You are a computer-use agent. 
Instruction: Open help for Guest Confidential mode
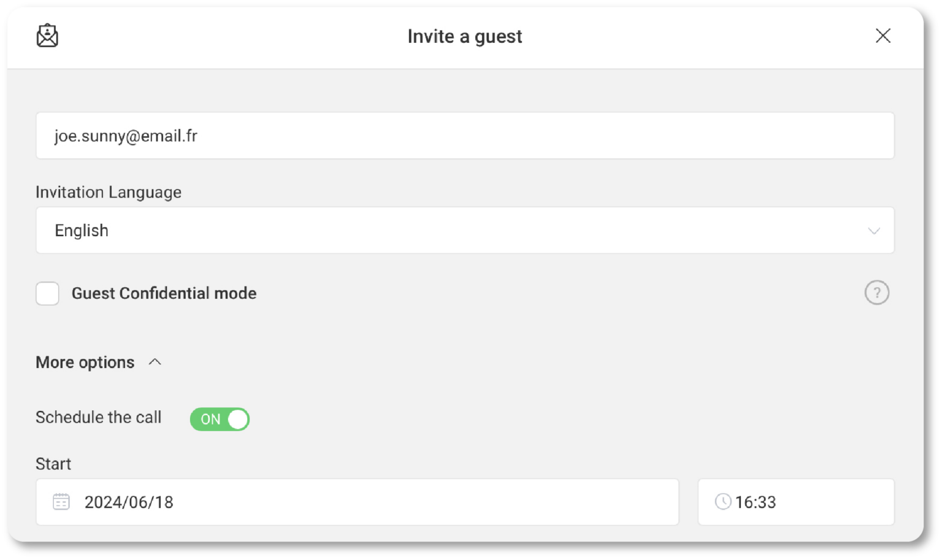click(876, 293)
